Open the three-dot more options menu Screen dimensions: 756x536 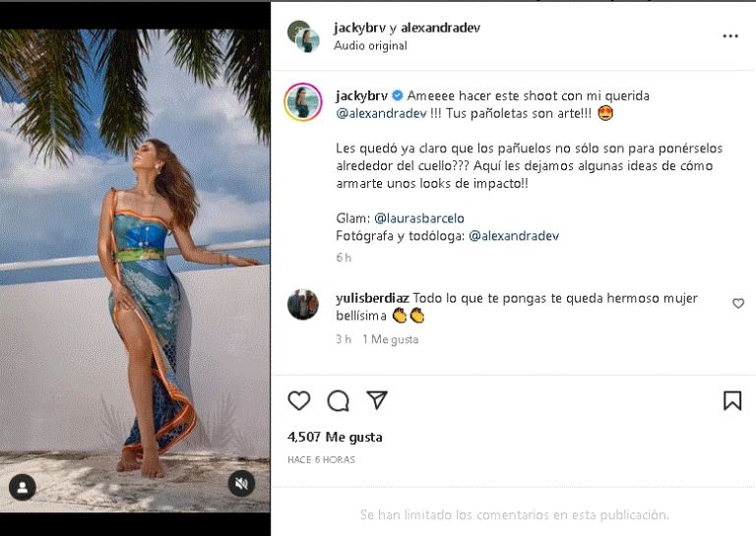click(x=730, y=36)
